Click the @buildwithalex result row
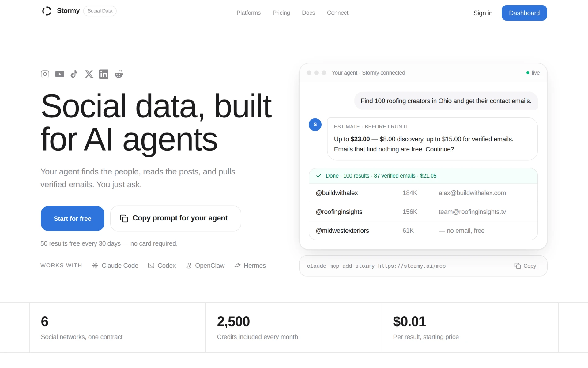This screenshot has width=588, height=368. [x=423, y=193]
